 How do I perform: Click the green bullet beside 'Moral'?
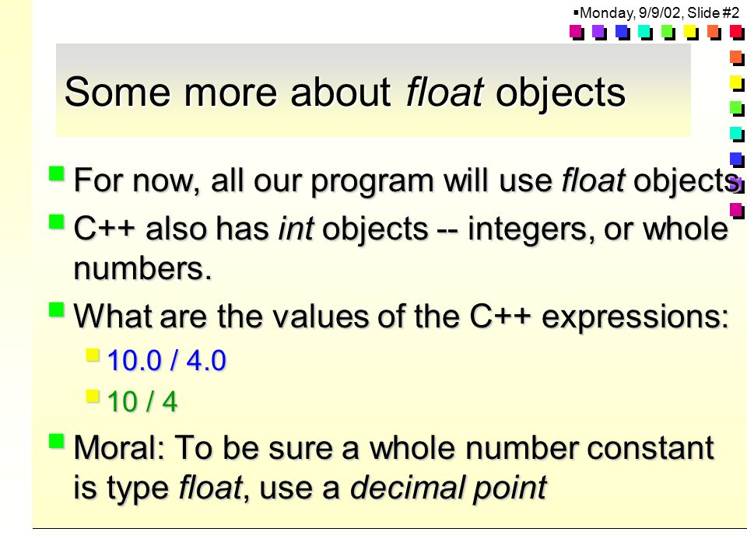tap(57, 441)
